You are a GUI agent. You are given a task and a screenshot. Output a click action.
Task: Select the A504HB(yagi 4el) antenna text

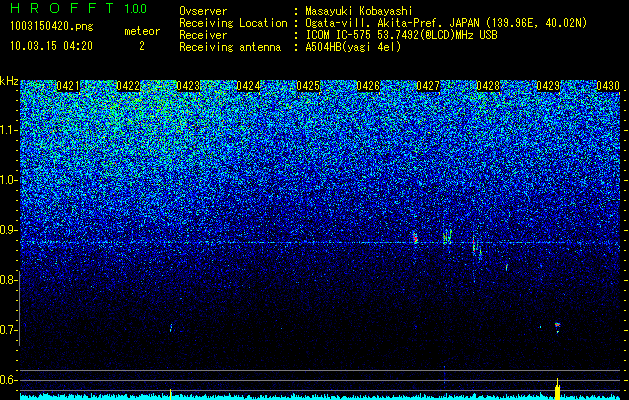(353, 47)
